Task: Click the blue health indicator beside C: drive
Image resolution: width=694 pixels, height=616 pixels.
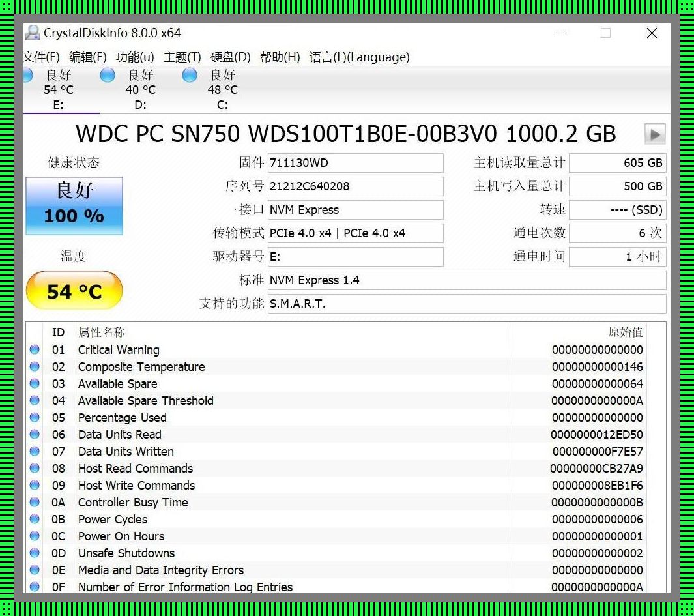Action: click(x=190, y=75)
